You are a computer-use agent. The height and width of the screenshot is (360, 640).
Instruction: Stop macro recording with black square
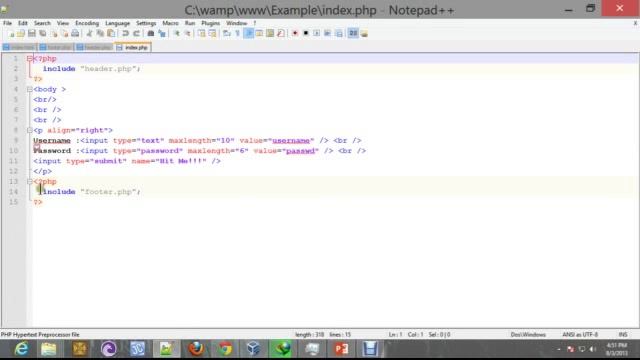[306, 33]
